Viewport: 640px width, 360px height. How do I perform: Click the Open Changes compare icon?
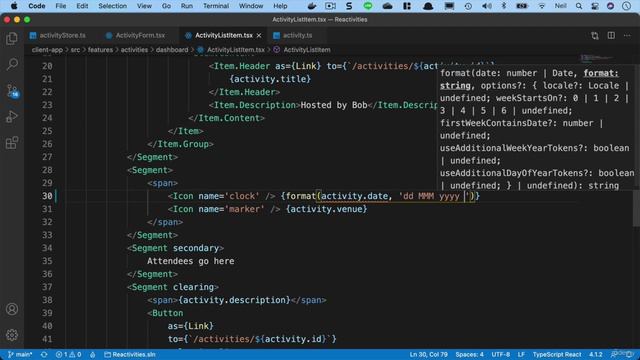pos(595,36)
